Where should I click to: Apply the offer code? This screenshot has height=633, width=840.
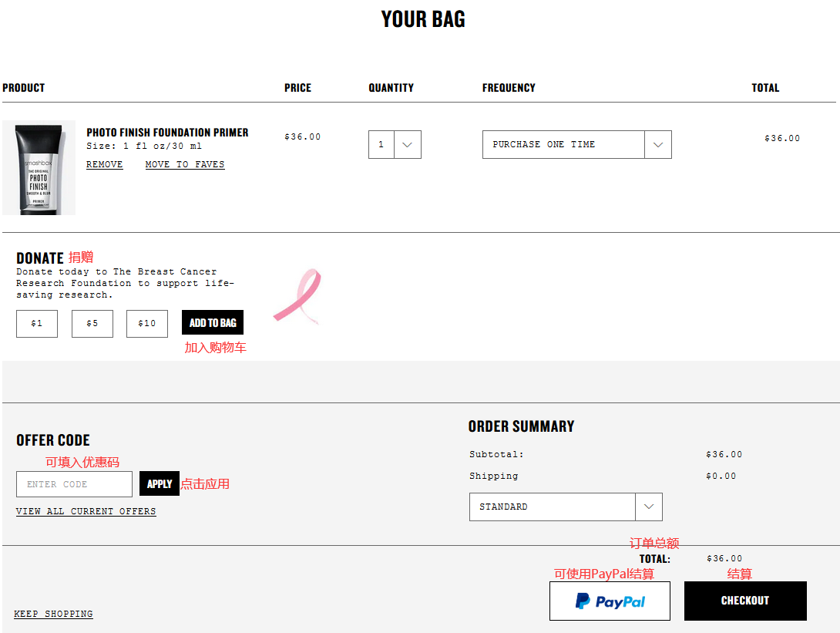160,484
